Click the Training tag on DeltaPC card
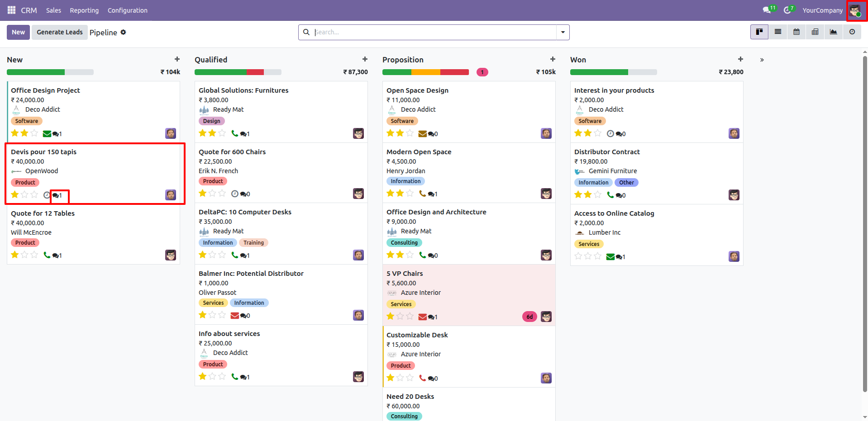The image size is (868, 421). point(253,243)
